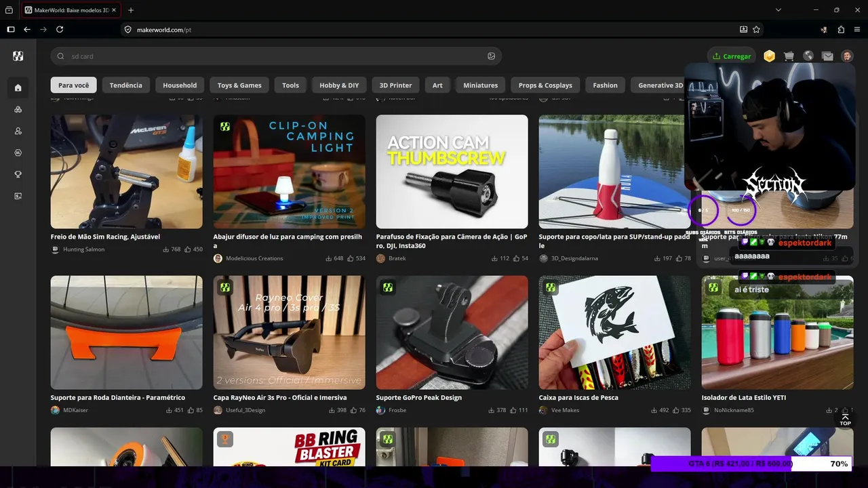
Task: Open the envelope messages icon
Action: 827,56
